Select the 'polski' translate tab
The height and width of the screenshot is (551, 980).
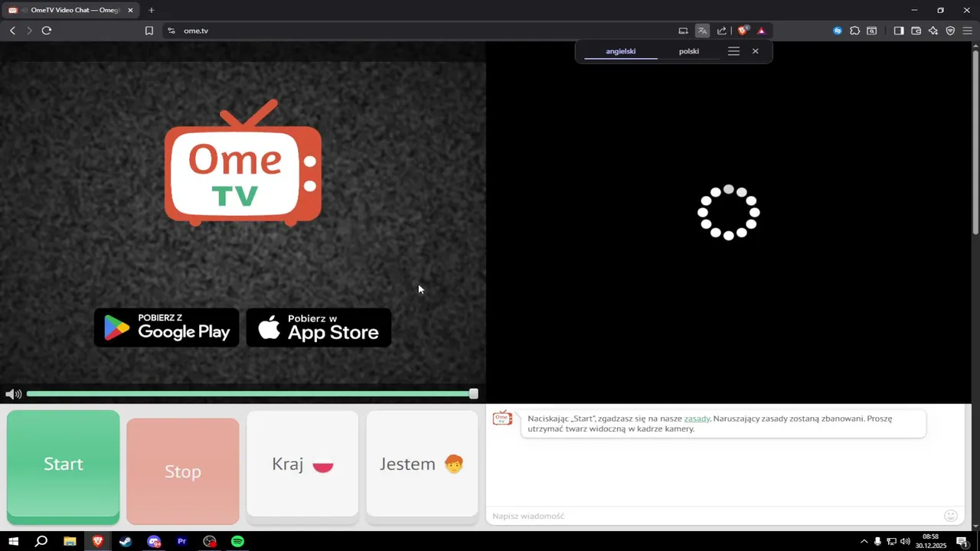pyautogui.click(x=689, y=51)
